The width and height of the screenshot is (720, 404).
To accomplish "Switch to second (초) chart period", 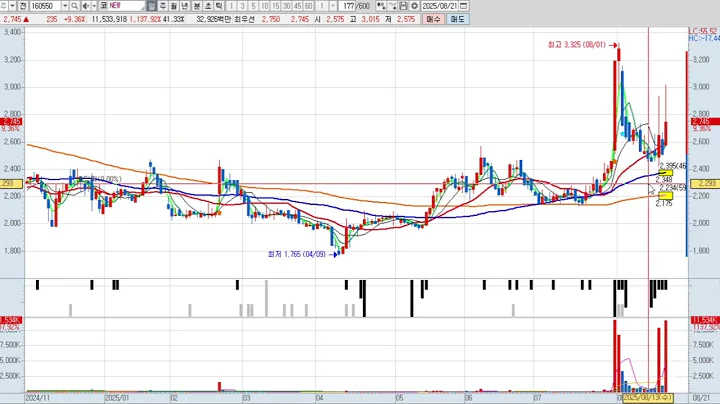I will pyautogui.click(x=208, y=6).
